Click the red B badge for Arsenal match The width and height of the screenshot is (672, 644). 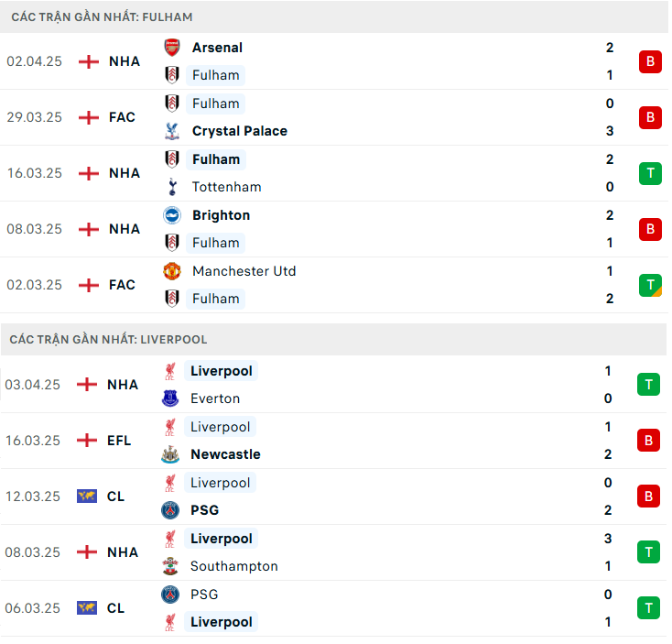pyautogui.click(x=650, y=61)
